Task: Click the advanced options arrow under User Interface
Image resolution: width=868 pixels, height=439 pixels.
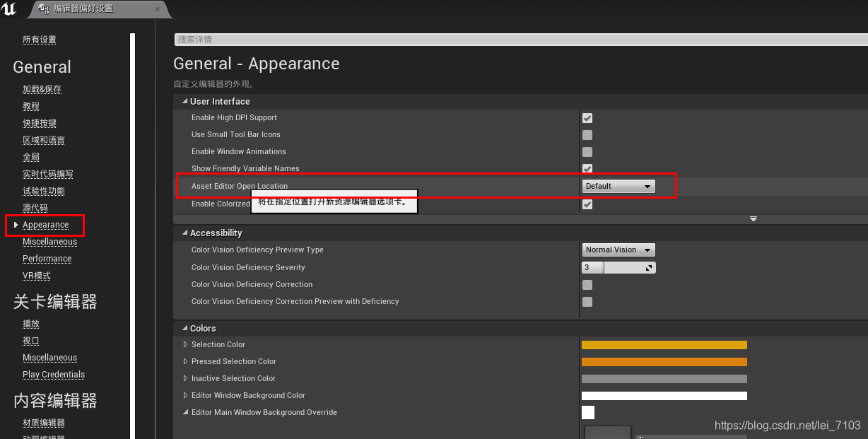Action: pyautogui.click(x=753, y=219)
